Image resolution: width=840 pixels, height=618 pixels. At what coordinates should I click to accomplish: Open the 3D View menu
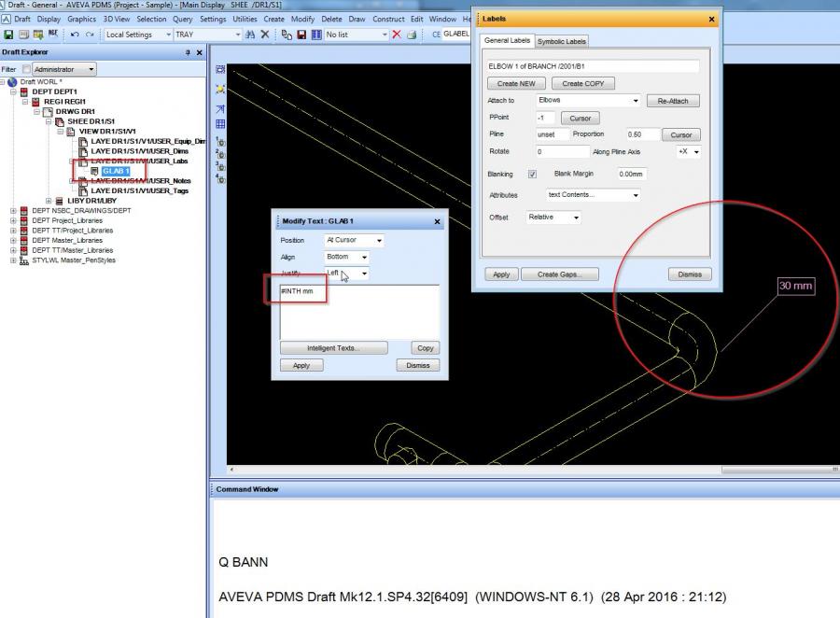pyautogui.click(x=117, y=20)
